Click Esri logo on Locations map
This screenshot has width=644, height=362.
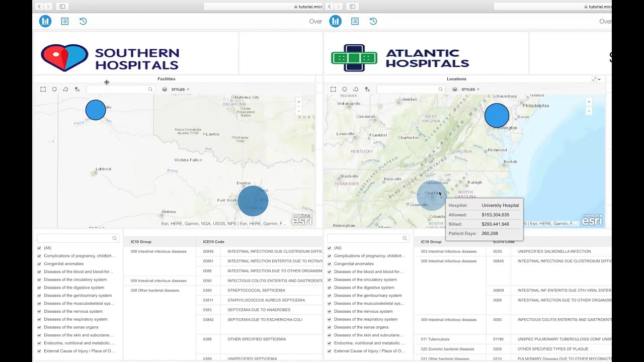pos(592,220)
